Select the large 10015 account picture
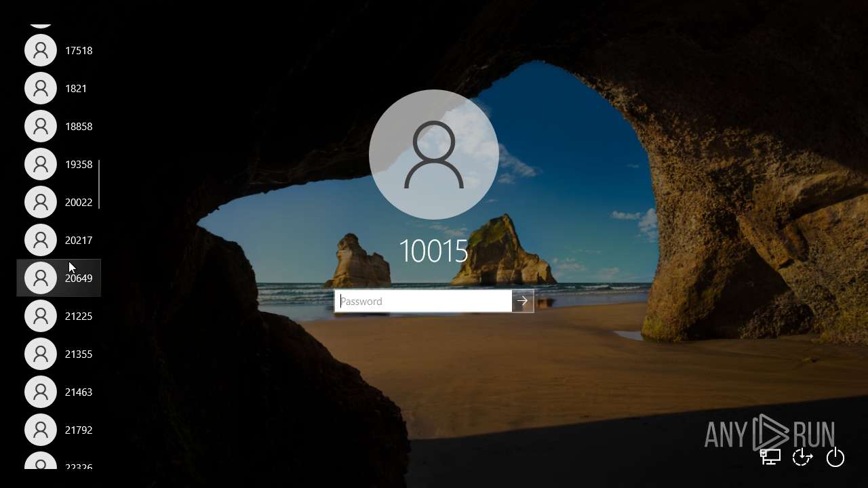 434,155
